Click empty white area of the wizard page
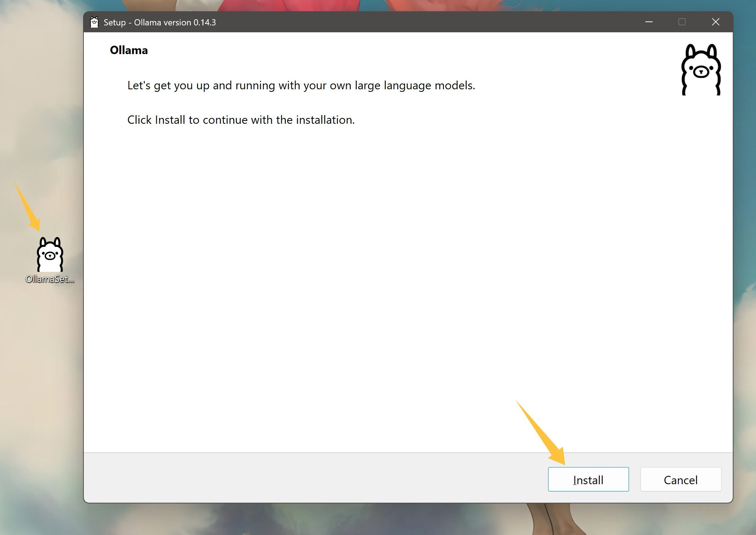Image resolution: width=756 pixels, height=535 pixels. coord(363,272)
